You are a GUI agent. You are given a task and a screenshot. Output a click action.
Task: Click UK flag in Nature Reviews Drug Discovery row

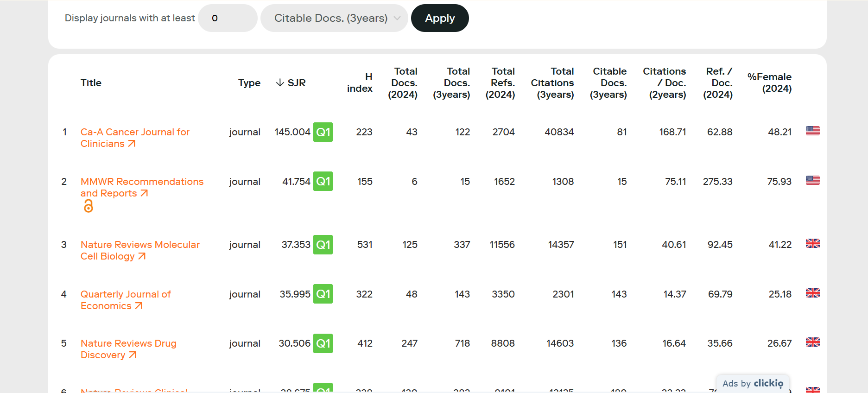coord(812,342)
